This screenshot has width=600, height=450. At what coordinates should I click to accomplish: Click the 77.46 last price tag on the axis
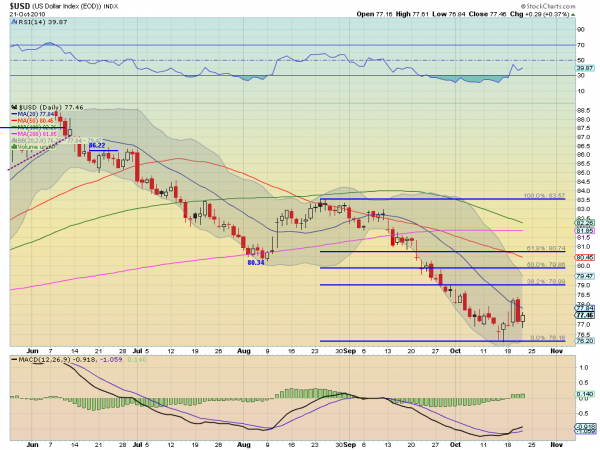pos(585,315)
